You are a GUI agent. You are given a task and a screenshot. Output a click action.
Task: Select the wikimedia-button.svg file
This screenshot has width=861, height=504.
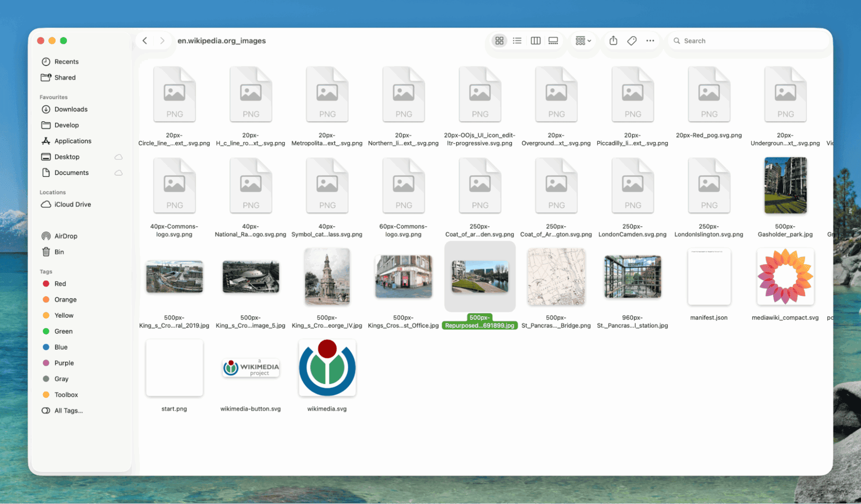[x=251, y=368]
